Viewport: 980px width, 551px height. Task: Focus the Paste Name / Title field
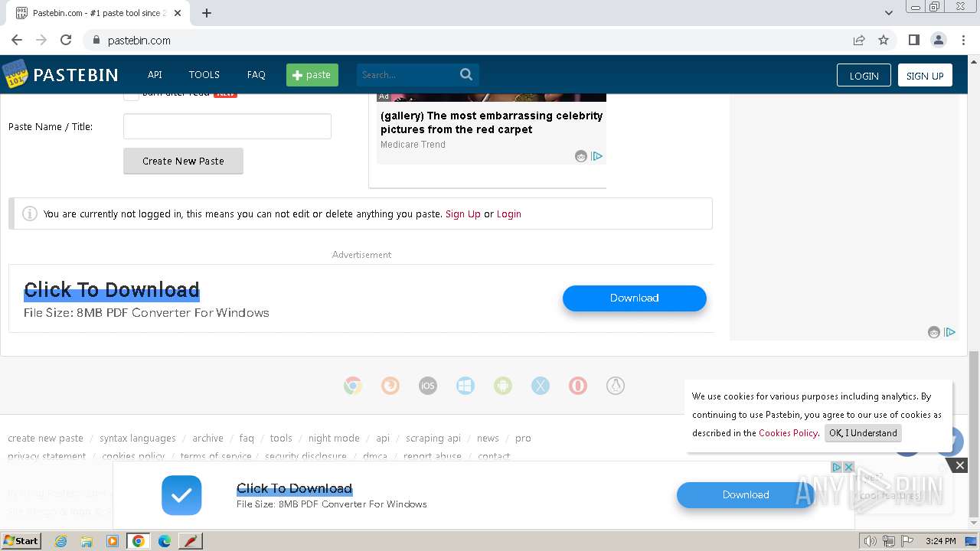[x=227, y=126]
